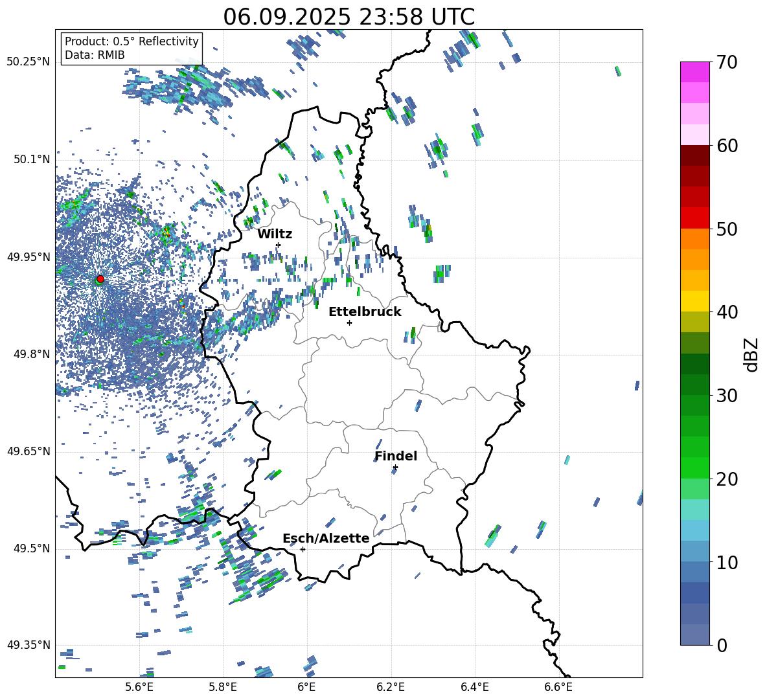This screenshot has height=700, width=767.
Task: Click the dark maroon swatch below 60
Action: coord(695,155)
